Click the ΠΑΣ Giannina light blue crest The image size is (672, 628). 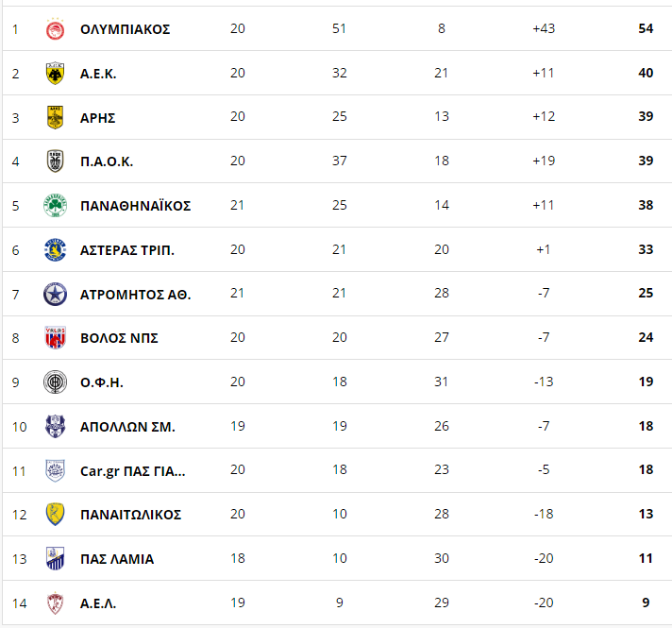tap(56, 470)
